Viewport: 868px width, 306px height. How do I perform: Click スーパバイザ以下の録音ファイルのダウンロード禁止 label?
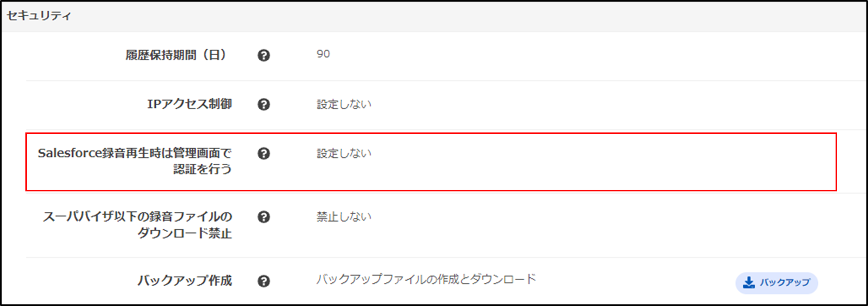137,225
